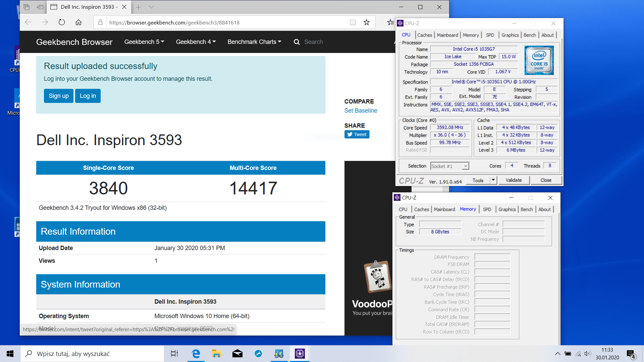Click the taskbar clock and date
Viewport: 644px width, 362px height.
point(607,354)
